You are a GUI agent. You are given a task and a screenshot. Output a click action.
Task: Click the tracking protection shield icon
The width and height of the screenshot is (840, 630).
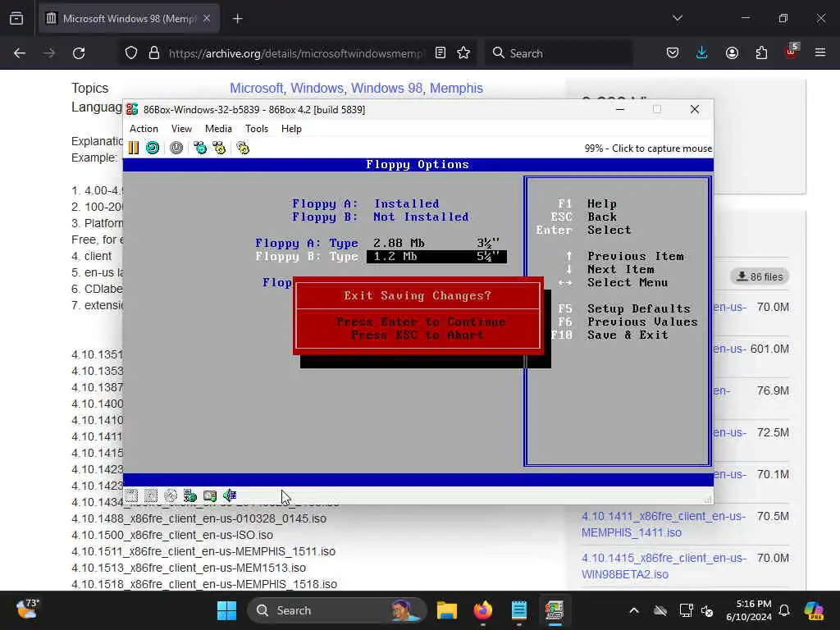(x=131, y=53)
